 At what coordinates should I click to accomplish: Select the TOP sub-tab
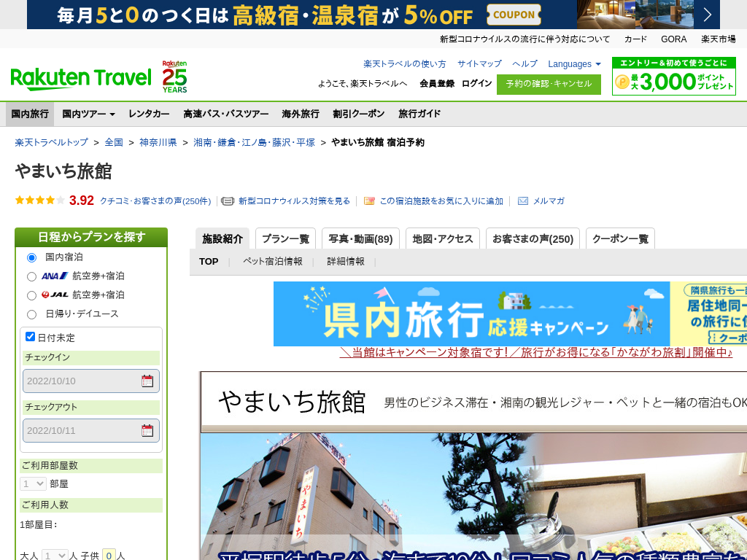tap(209, 262)
